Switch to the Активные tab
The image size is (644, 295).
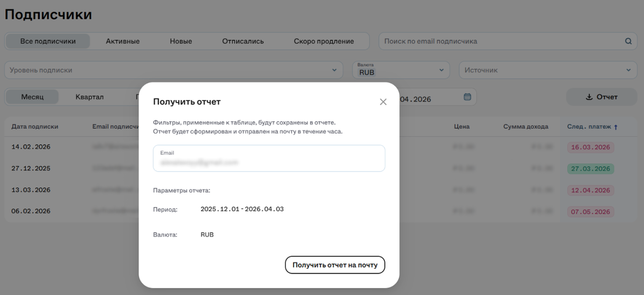pyautogui.click(x=123, y=41)
